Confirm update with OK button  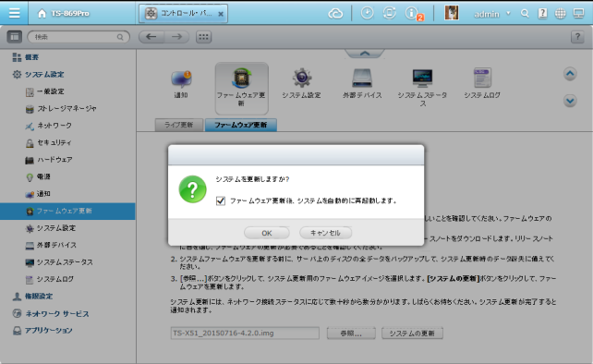click(x=267, y=233)
